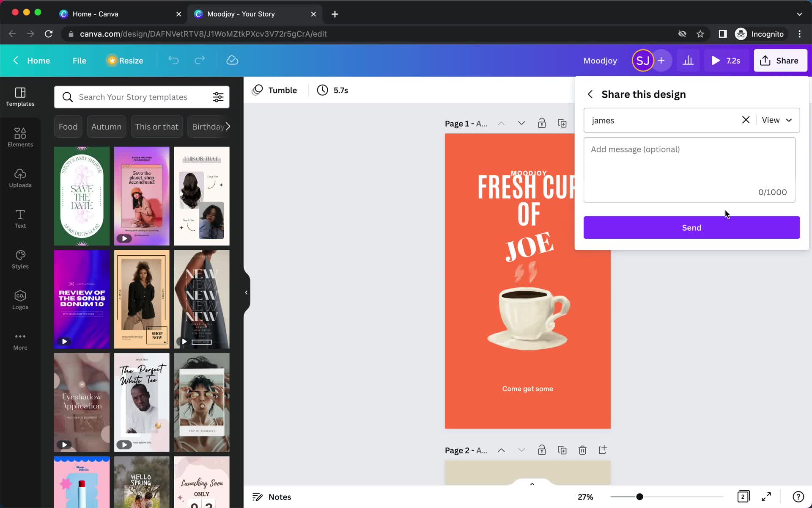This screenshot has height=508, width=812.
Task: Click the Resize button
Action: [125, 61]
